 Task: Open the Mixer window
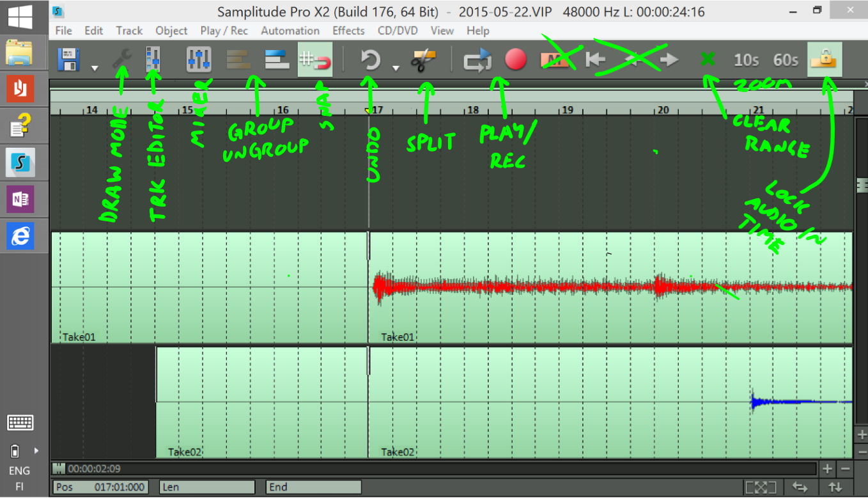(x=199, y=60)
